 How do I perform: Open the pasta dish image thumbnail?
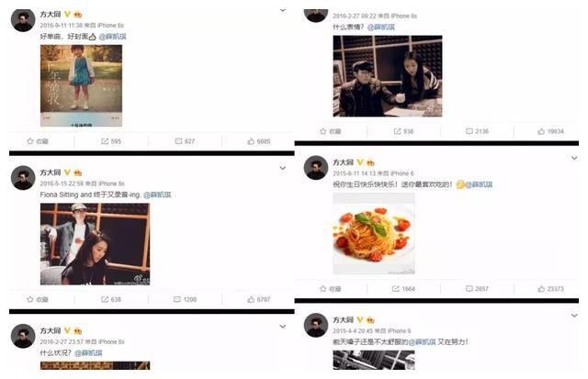coord(374,234)
